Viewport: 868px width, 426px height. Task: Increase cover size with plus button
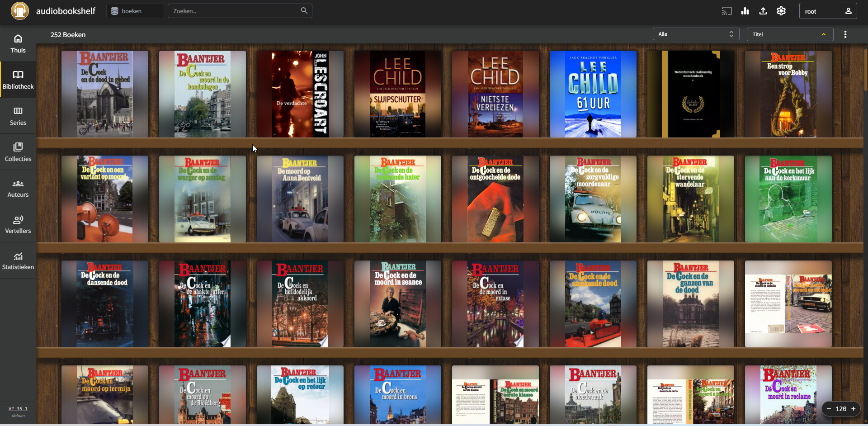coord(853,409)
